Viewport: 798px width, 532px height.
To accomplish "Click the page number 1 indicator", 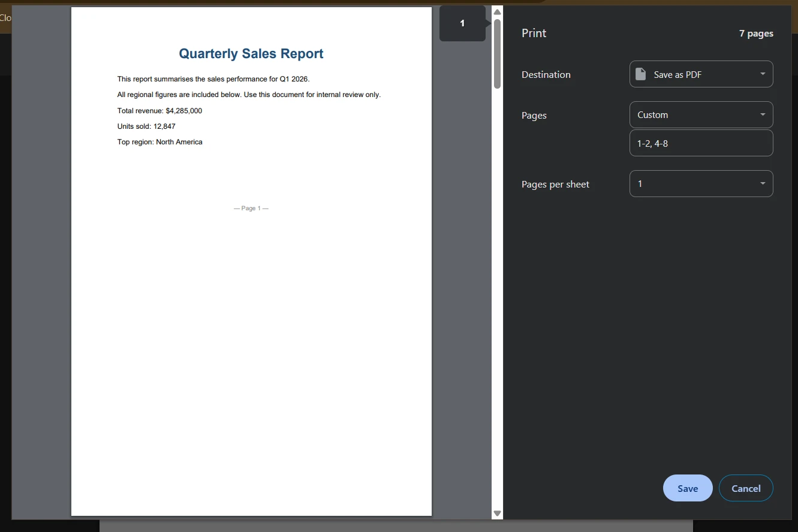I will point(462,23).
